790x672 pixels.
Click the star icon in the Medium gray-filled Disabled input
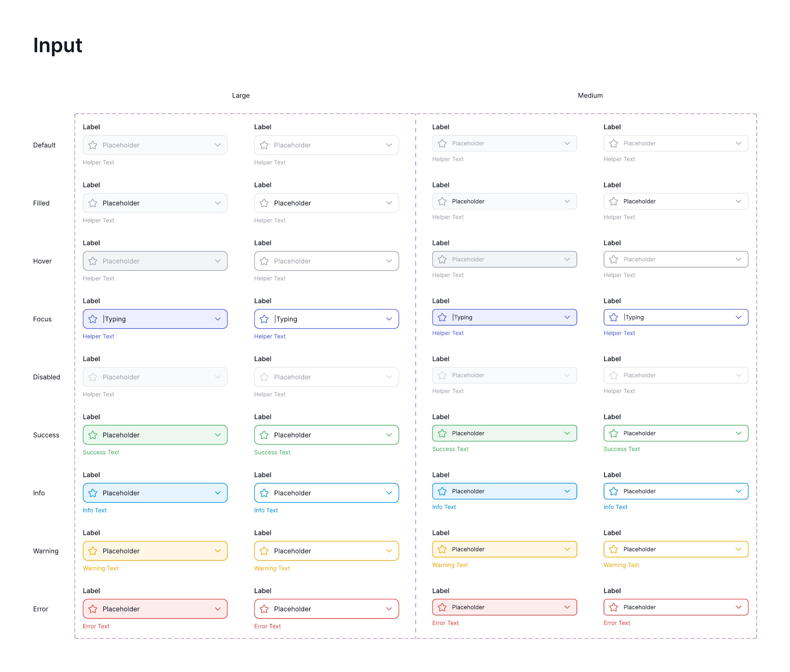[x=442, y=375]
